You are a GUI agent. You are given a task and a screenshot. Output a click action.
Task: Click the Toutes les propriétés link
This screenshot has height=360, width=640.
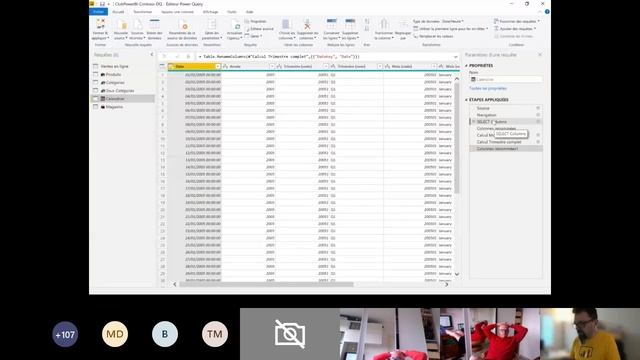click(x=488, y=88)
